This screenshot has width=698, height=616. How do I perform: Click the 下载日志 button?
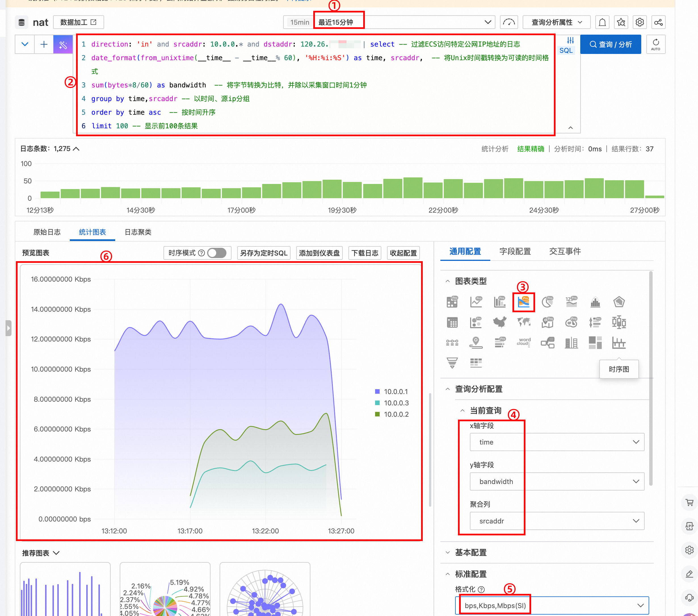(365, 253)
